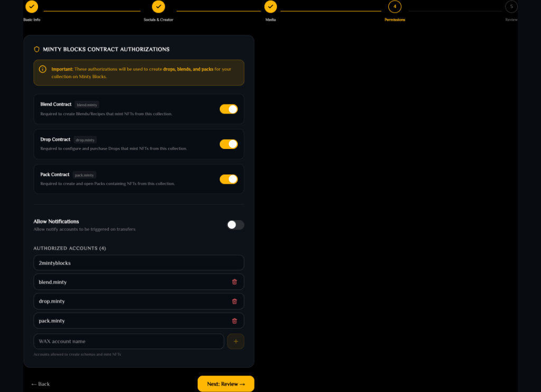Click the Minty Blocks Contract Authorizations heading
Image resolution: width=541 pixels, height=392 pixels.
pos(106,49)
